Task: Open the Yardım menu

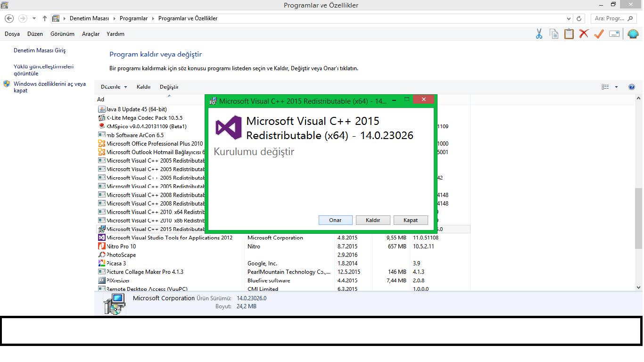Action: (116, 34)
